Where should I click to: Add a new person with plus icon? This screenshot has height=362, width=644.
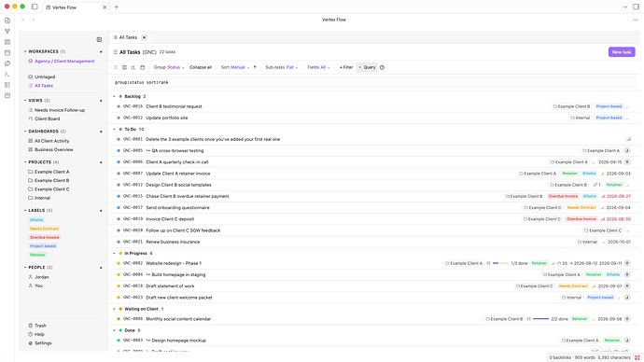[x=101, y=268]
